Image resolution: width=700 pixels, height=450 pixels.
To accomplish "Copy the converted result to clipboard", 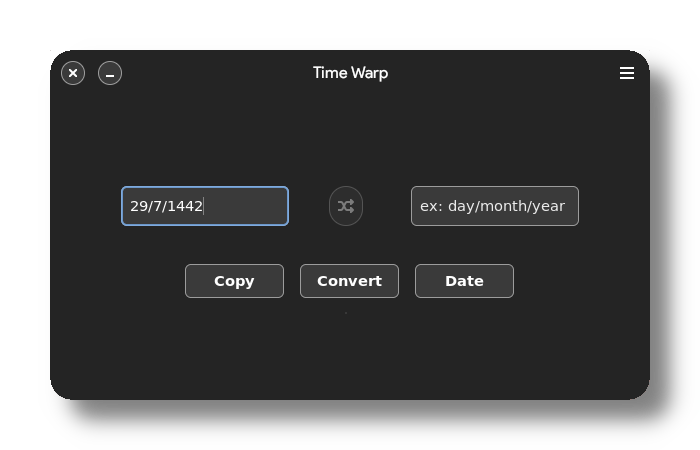I will [x=234, y=281].
